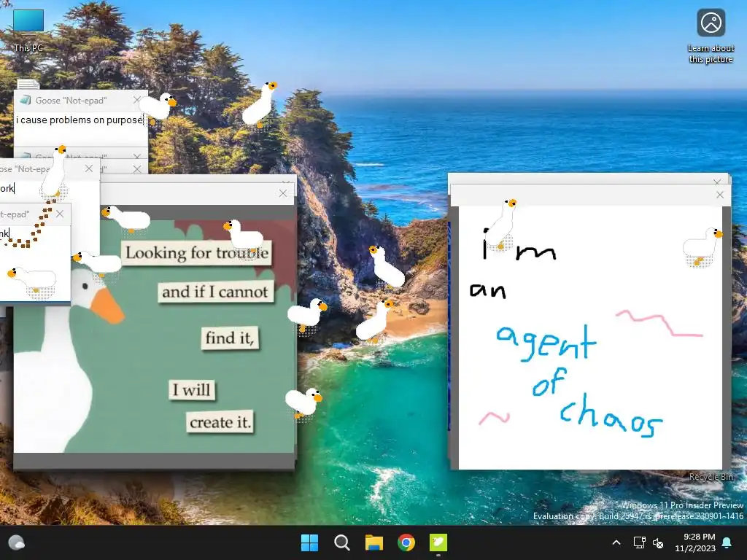Open the This PC desktop icon
Image resolution: width=747 pixels, height=560 pixels.
pos(28,30)
